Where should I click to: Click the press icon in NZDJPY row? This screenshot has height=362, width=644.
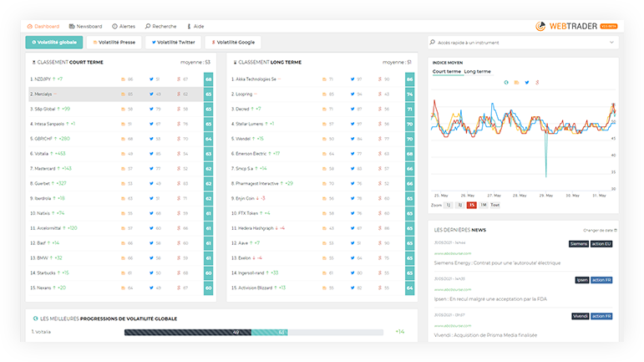tap(123, 79)
